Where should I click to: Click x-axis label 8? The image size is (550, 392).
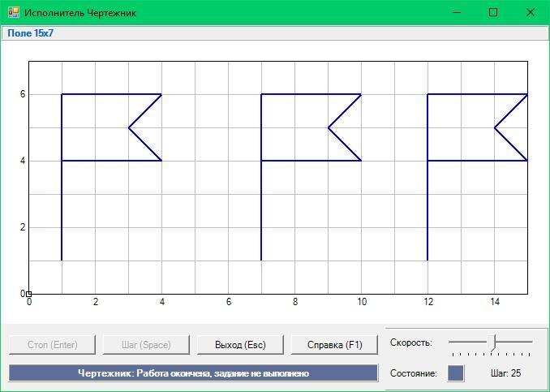point(295,302)
